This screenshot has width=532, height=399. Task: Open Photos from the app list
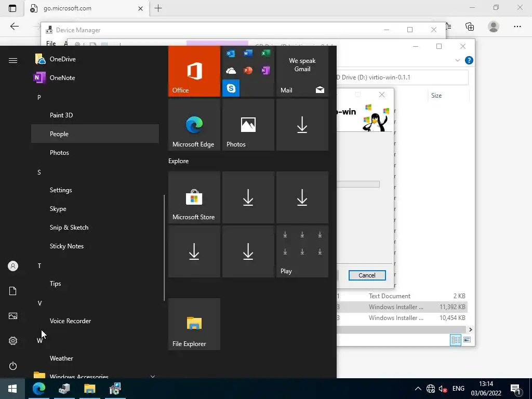click(x=95, y=153)
